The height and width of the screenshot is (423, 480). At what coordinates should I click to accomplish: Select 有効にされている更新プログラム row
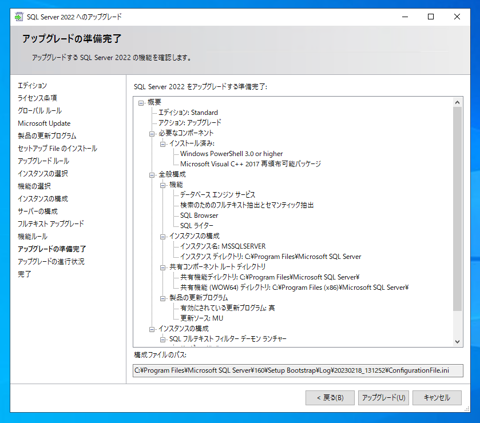pyautogui.click(x=228, y=308)
